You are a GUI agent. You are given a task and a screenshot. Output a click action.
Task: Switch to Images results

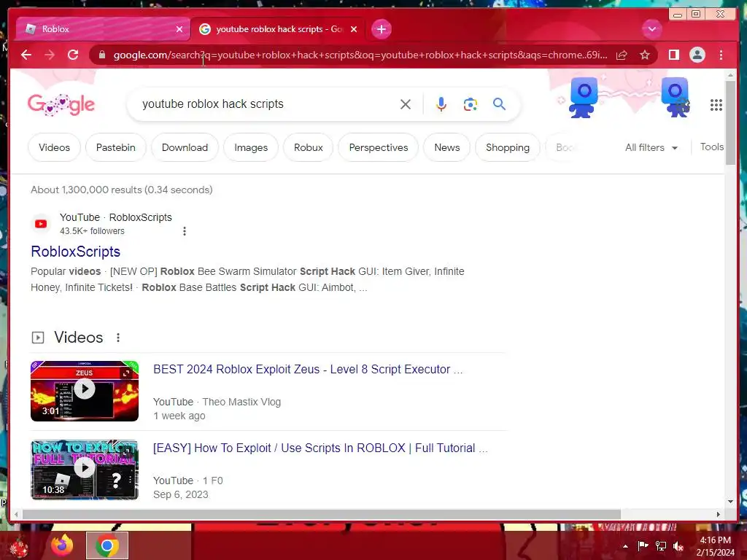point(251,147)
